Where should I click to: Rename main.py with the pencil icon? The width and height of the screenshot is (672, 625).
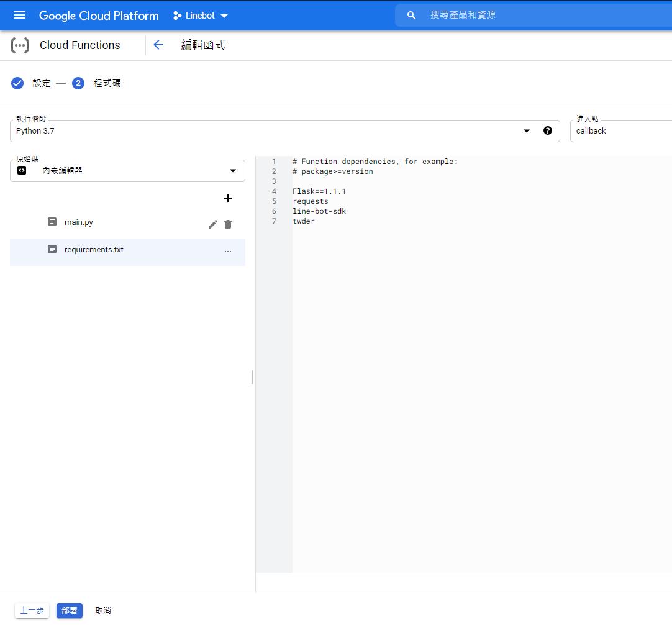tap(212, 224)
